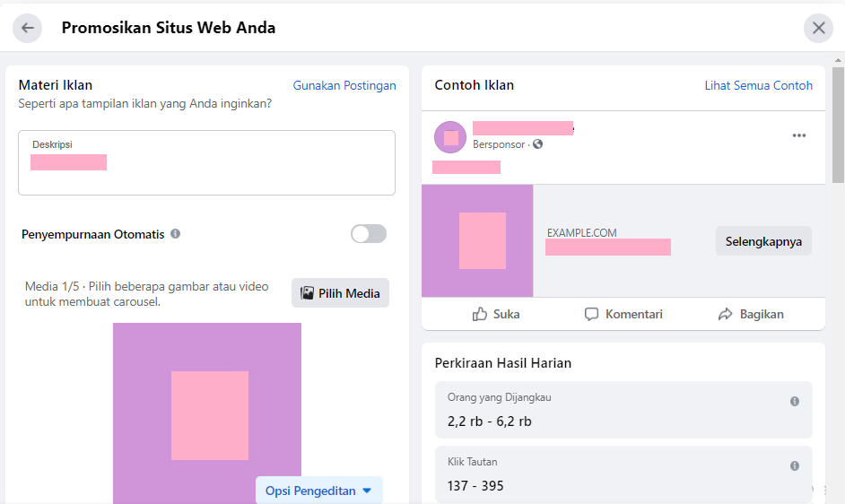Click the Komentari speech-bubble icon
Image resolution: width=845 pixels, height=504 pixels.
coord(591,314)
